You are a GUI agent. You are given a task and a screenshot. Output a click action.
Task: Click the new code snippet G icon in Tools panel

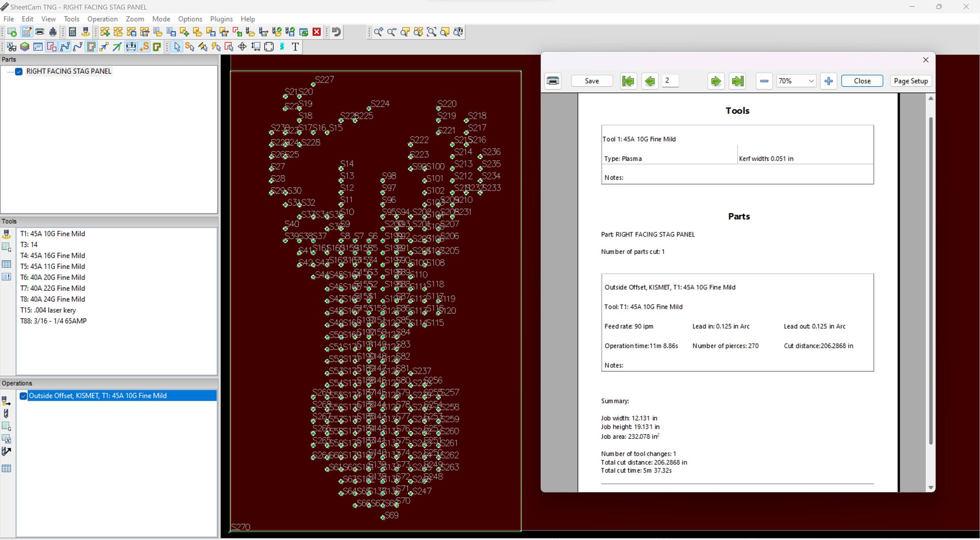click(7, 247)
